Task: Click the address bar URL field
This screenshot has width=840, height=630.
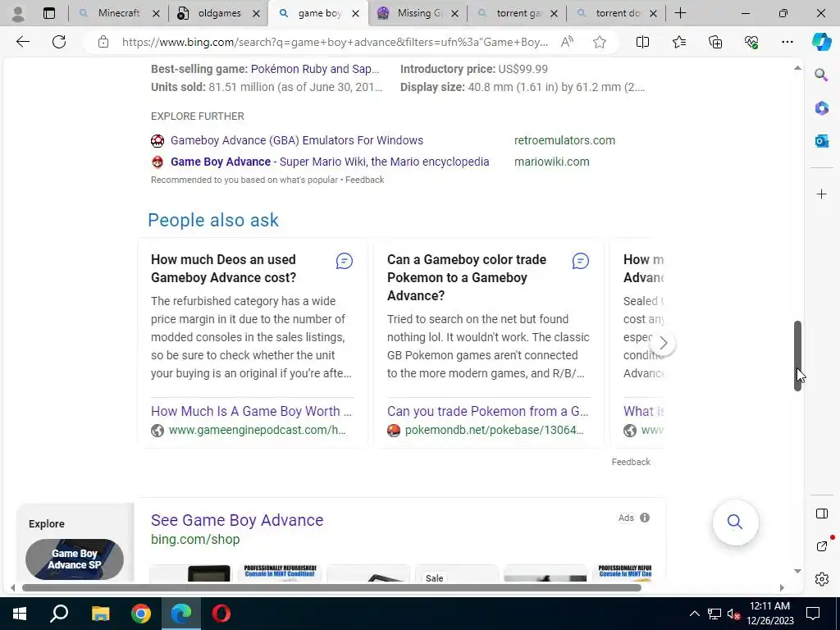Action: [335, 42]
